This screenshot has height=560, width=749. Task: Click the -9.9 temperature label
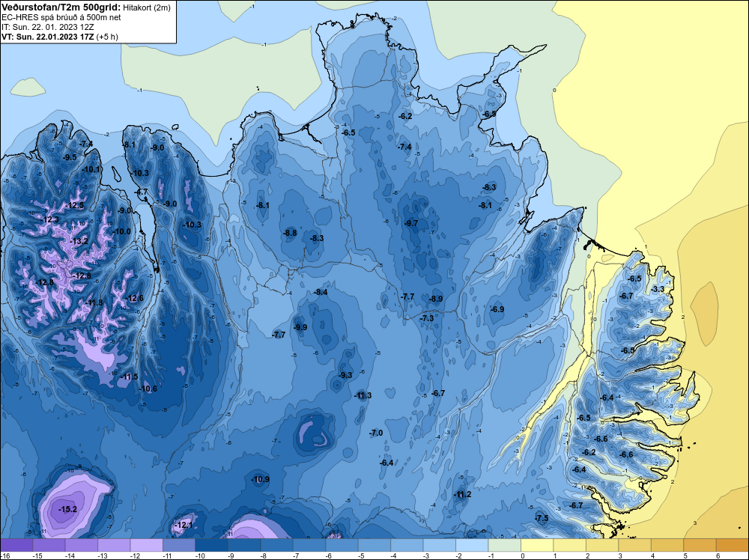point(300,327)
